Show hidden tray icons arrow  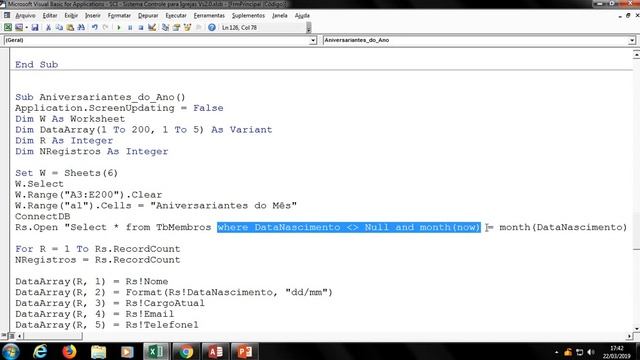point(556,352)
